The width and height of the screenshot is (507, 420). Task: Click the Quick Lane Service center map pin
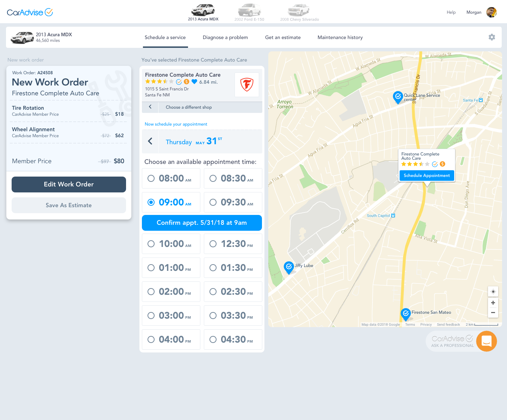(x=398, y=97)
